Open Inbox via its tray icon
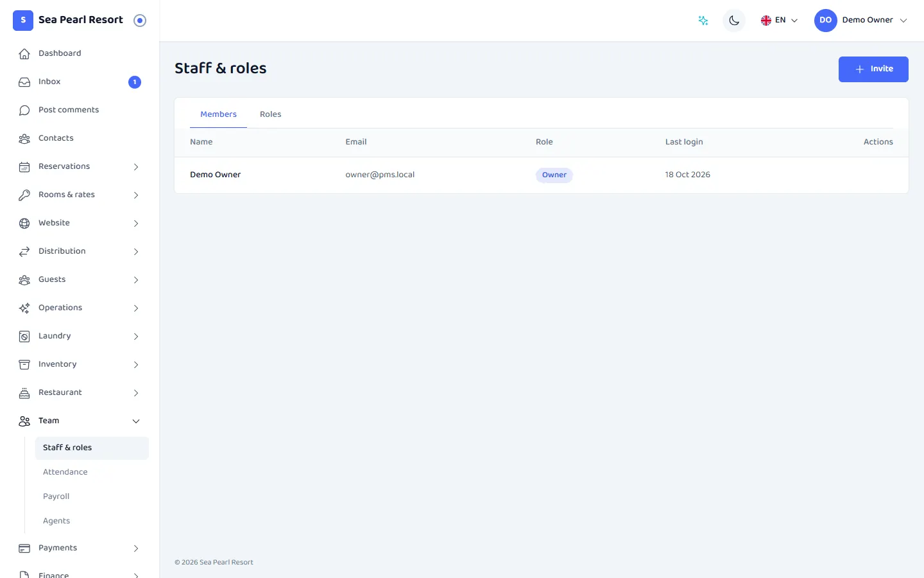Screen dimensions: 924x578 (24, 82)
